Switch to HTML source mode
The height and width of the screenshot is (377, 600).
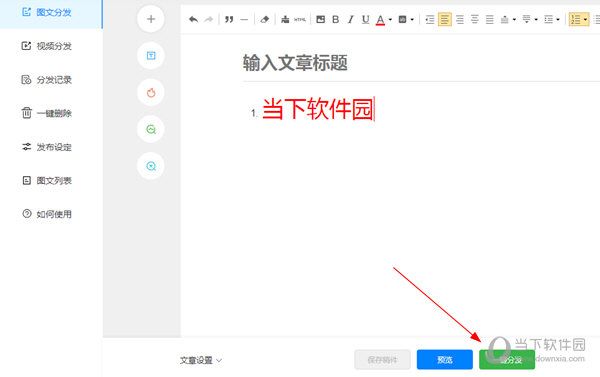[300, 20]
